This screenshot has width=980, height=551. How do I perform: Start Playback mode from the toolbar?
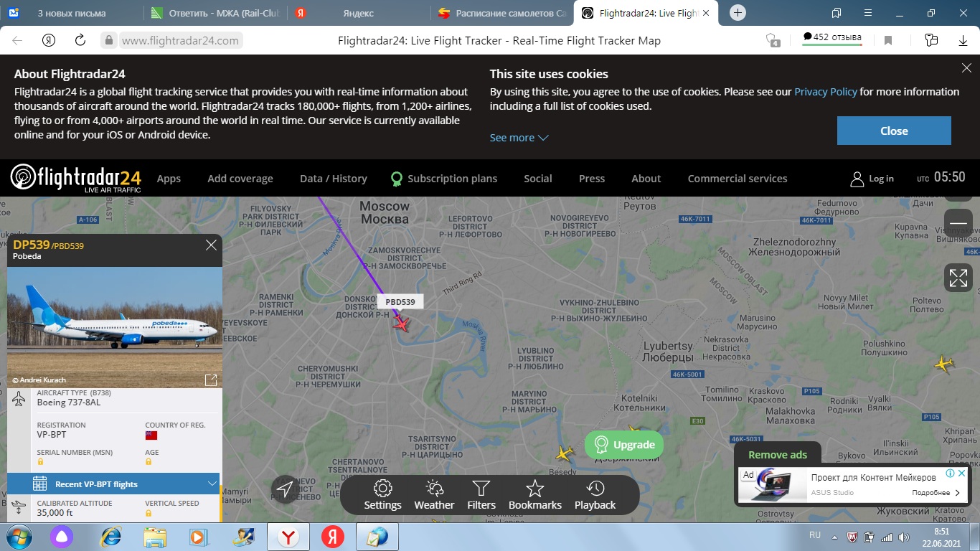click(595, 495)
